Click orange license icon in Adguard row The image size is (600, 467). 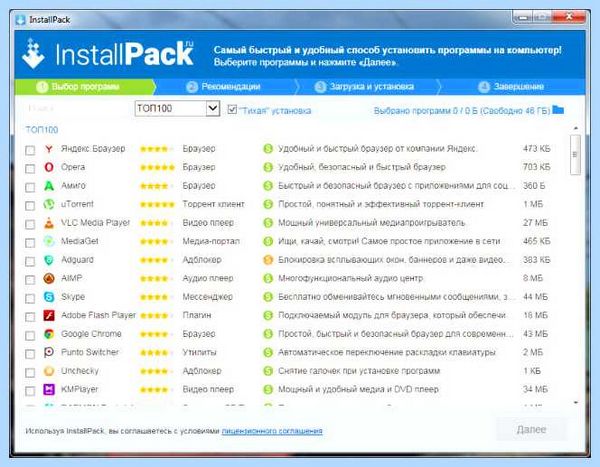point(268,260)
